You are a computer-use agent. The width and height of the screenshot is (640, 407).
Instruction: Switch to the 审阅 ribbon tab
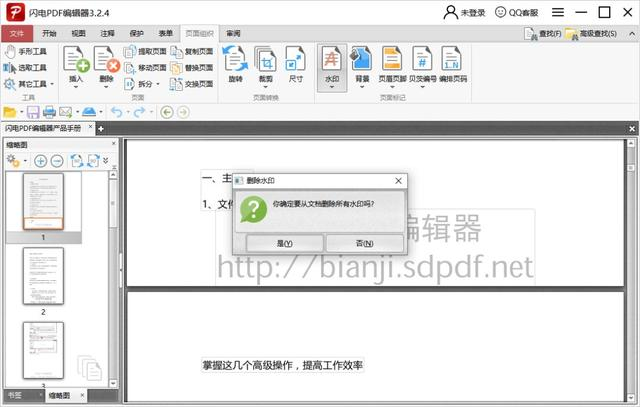coord(233,33)
